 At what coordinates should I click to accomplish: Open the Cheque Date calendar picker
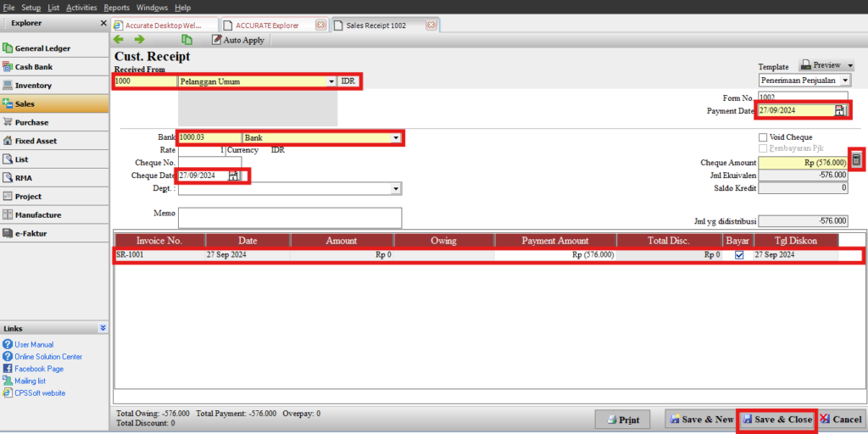pyautogui.click(x=234, y=175)
